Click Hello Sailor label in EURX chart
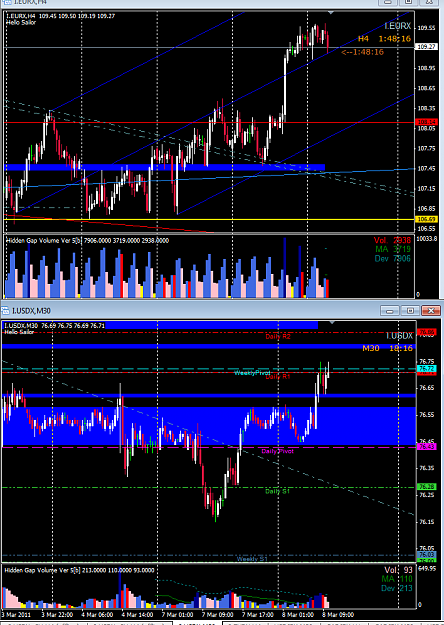Viewport: 444px width, 625px height. (21, 22)
